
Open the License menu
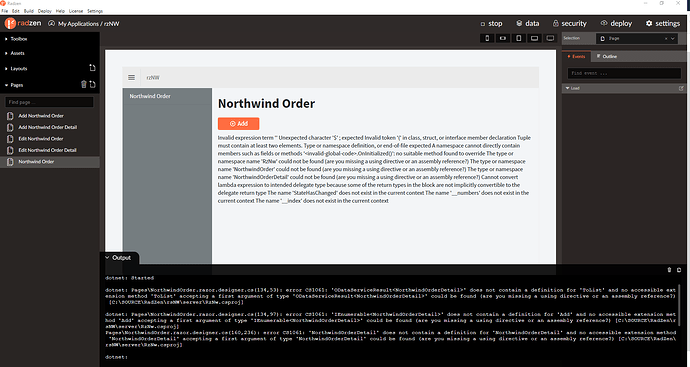click(x=76, y=11)
